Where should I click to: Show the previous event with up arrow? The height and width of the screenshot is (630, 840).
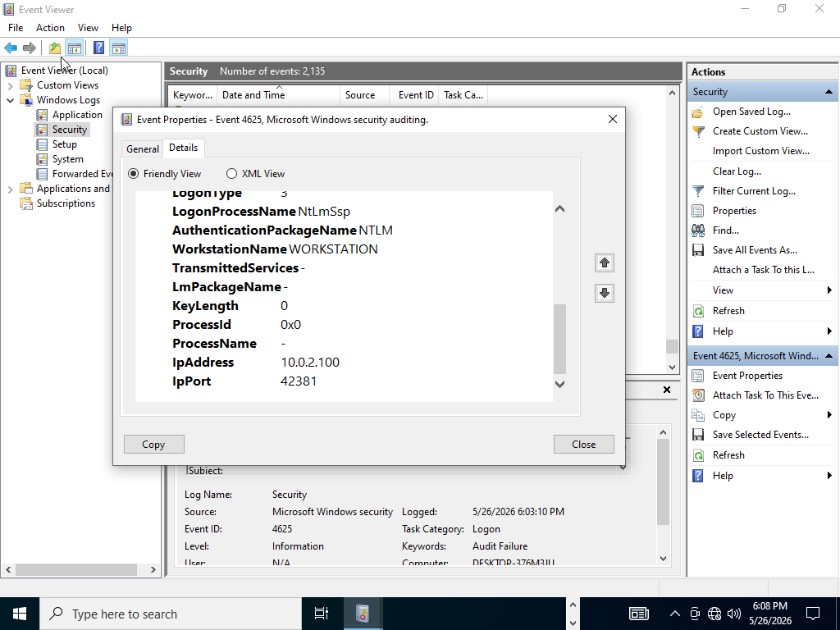click(605, 262)
